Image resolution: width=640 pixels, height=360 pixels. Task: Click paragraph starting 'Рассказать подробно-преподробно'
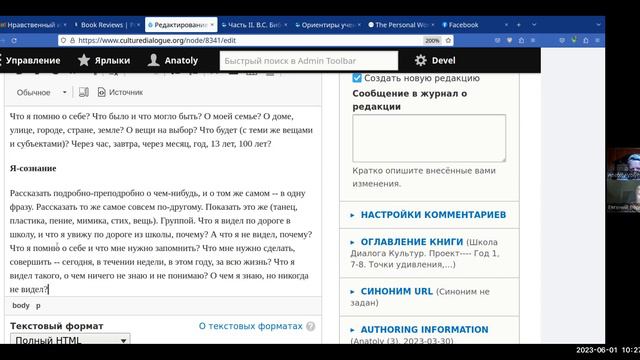tap(162, 241)
